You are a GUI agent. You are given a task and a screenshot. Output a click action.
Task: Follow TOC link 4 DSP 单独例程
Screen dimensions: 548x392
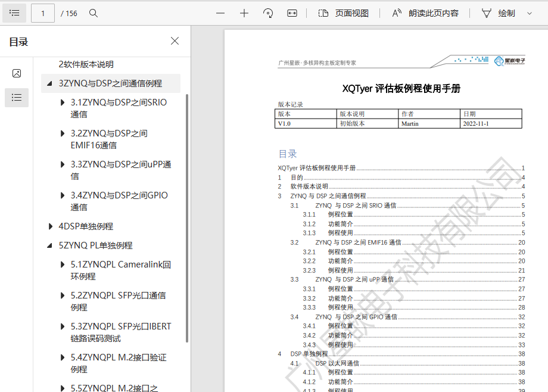[401, 354]
